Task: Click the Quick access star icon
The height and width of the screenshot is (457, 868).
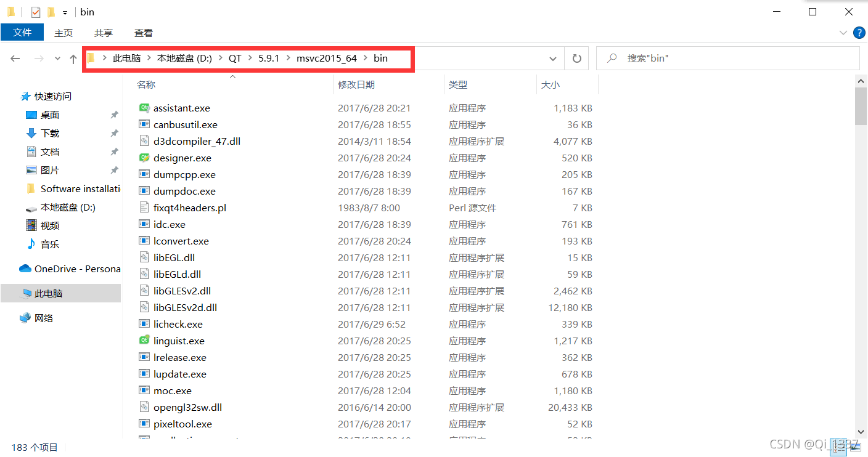Action: [25, 96]
